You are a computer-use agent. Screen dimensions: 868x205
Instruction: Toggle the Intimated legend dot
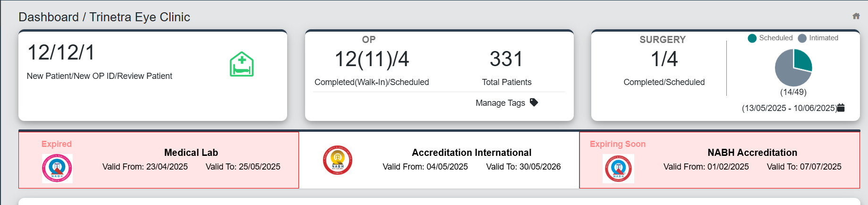tap(802, 38)
